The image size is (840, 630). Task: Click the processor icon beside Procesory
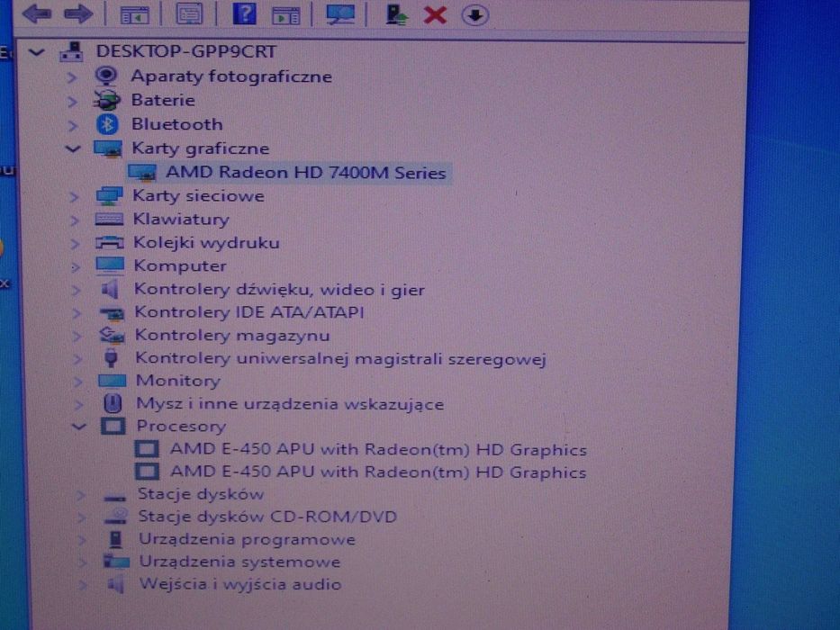[113, 427]
